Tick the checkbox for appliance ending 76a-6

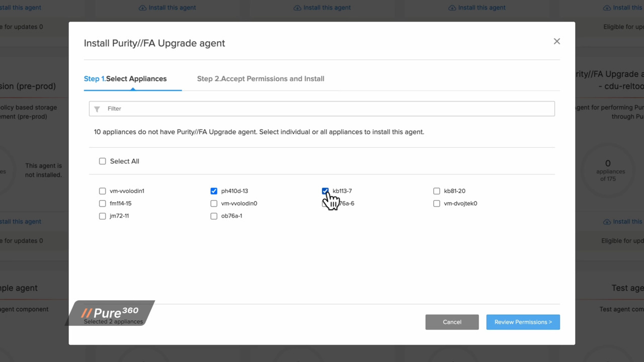[x=324, y=204]
